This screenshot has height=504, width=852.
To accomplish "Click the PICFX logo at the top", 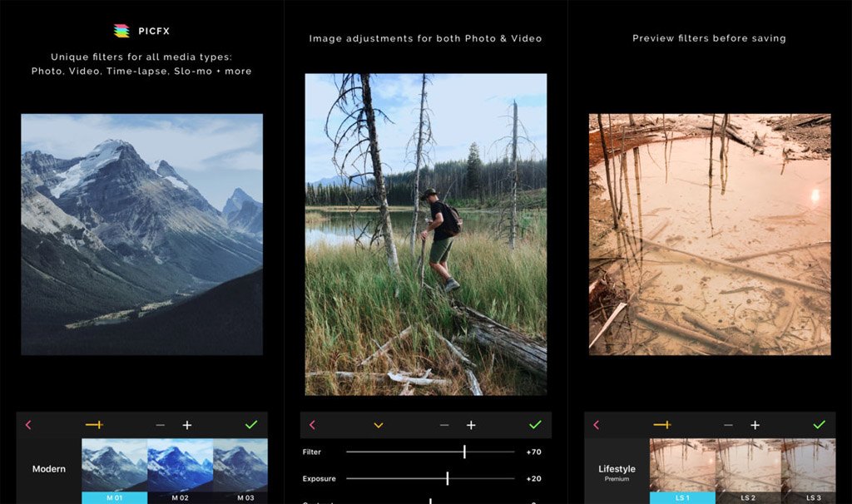I will coord(121,31).
